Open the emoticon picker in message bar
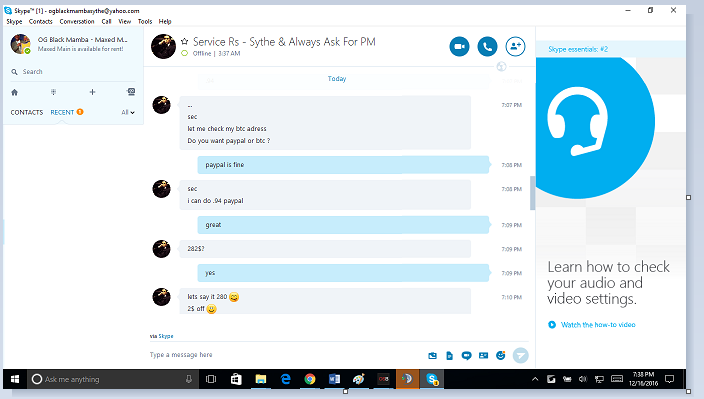704x399 pixels. (x=501, y=355)
